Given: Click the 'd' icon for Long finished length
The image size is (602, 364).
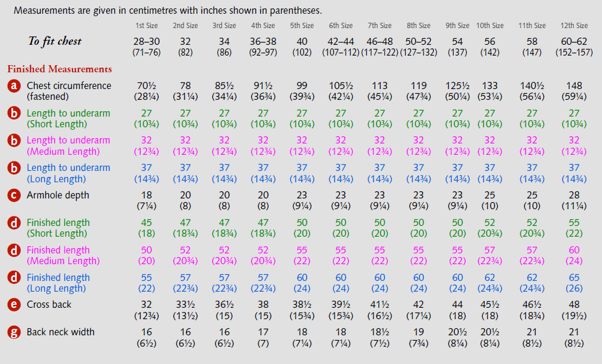Looking at the screenshot, I should [14, 278].
